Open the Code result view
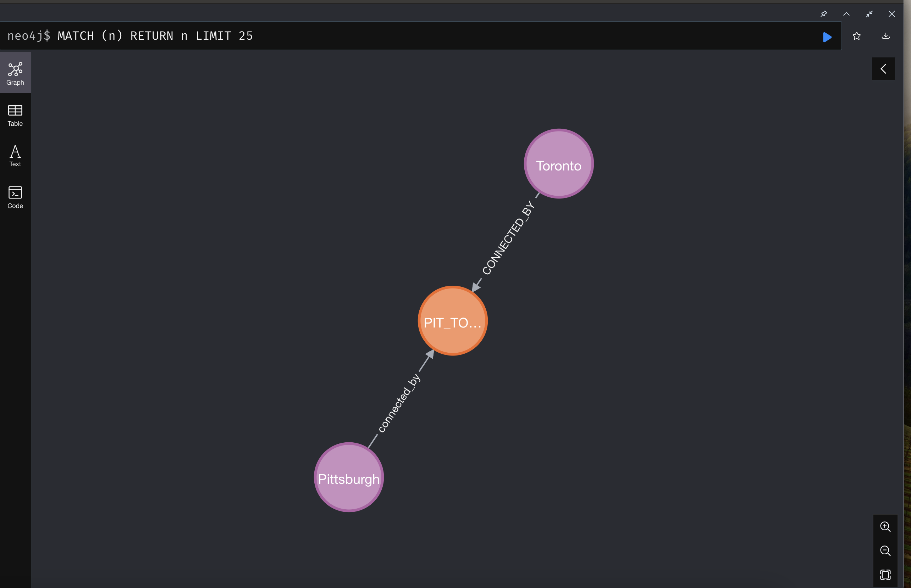The width and height of the screenshot is (911, 588). coord(15,197)
